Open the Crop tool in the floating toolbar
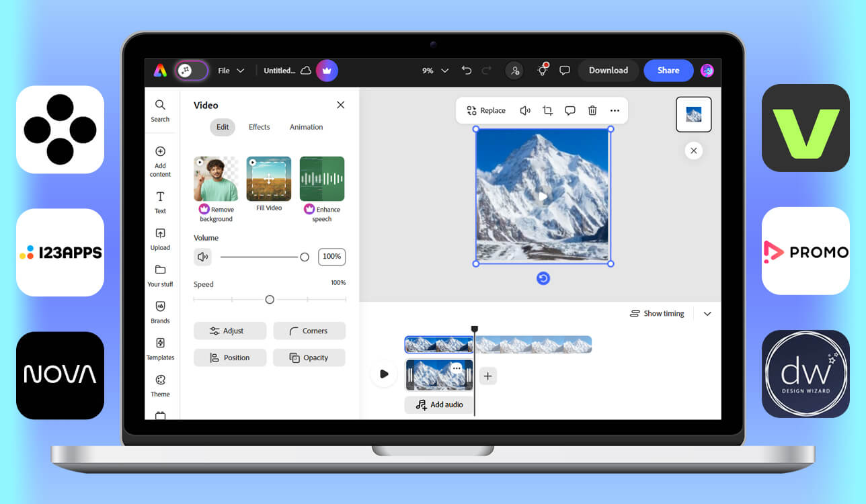 pos(547,110)
